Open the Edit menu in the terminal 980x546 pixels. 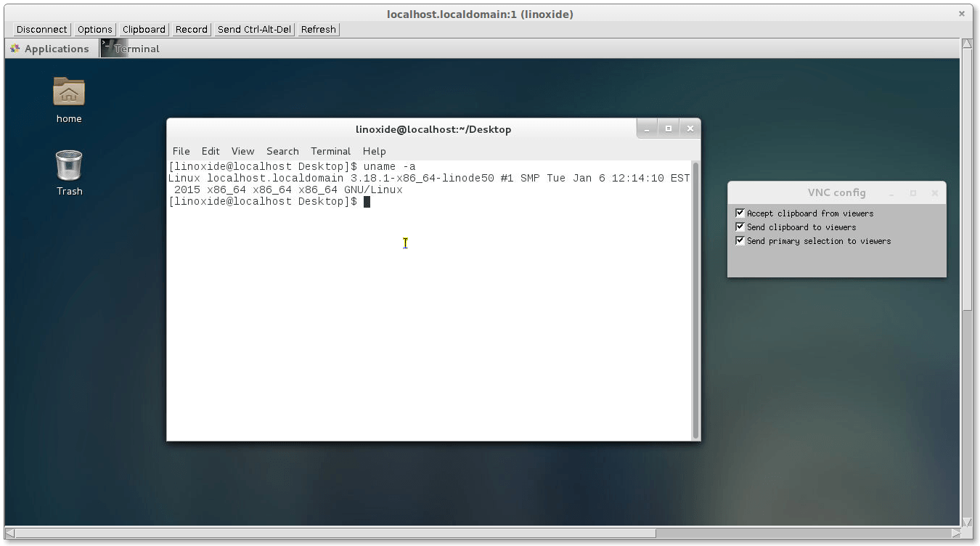[211, 151]
